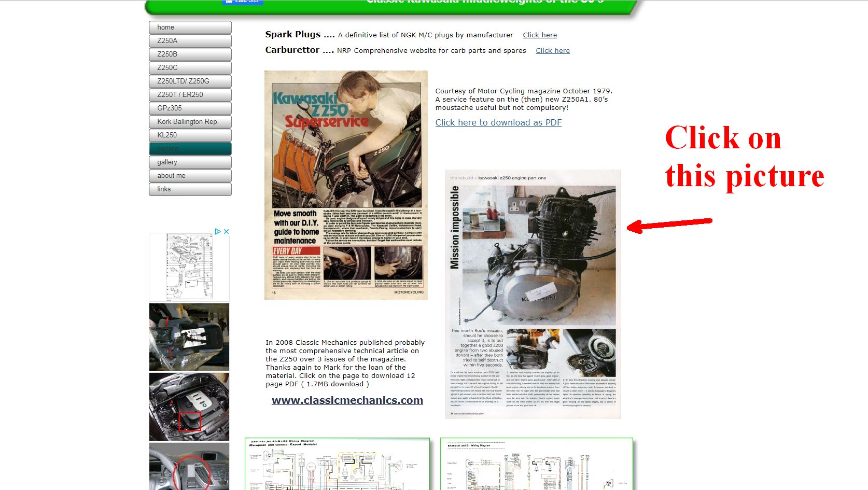Open the home navigation item

click(190, 27)
